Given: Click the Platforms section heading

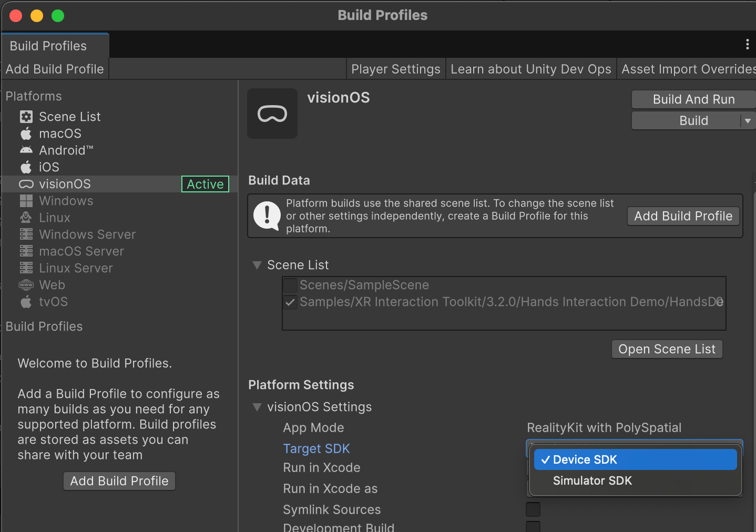Looking at the screenshot, I should (34, 96).
